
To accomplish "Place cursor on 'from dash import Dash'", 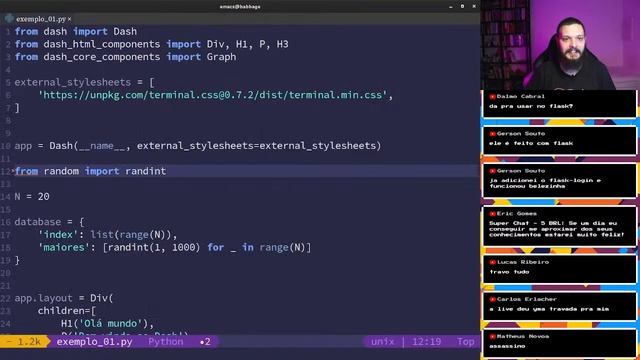I will 76,31.
